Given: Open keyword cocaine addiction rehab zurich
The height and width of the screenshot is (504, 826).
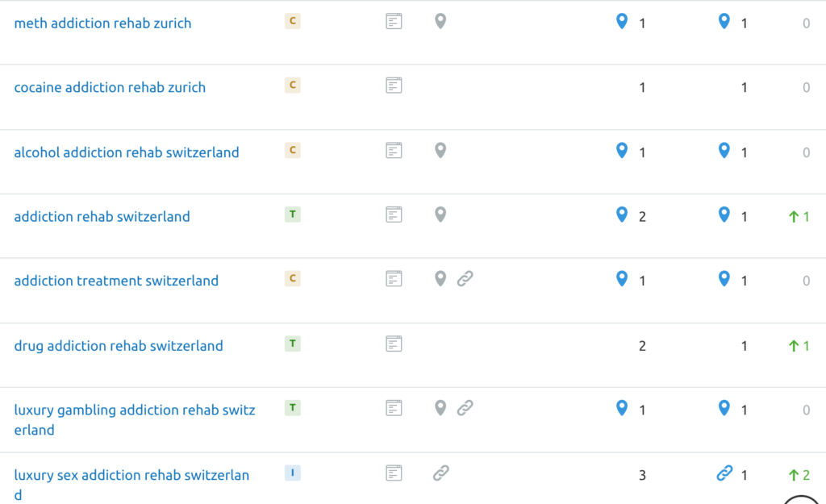Looking at the screenshot, I should click(x=110, y=87).
